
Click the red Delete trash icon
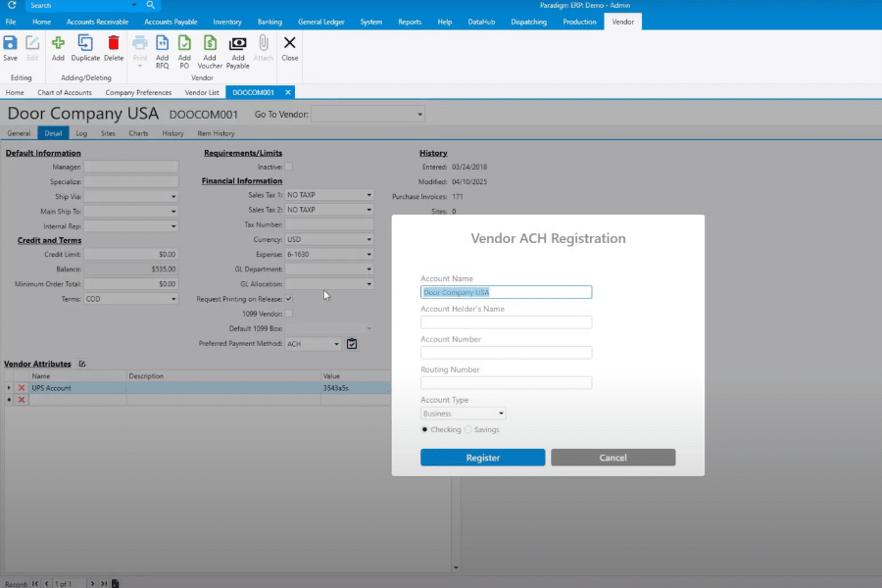[x=114, y=43]
